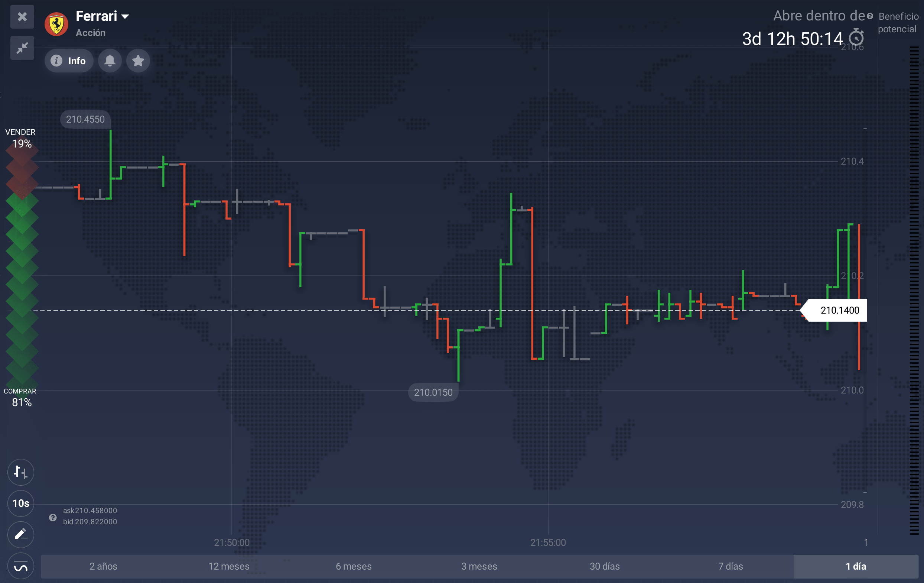This screenshot has width=924, height=583.
Task: Set a price alert with bell icon
Action: tap(110, 61)
